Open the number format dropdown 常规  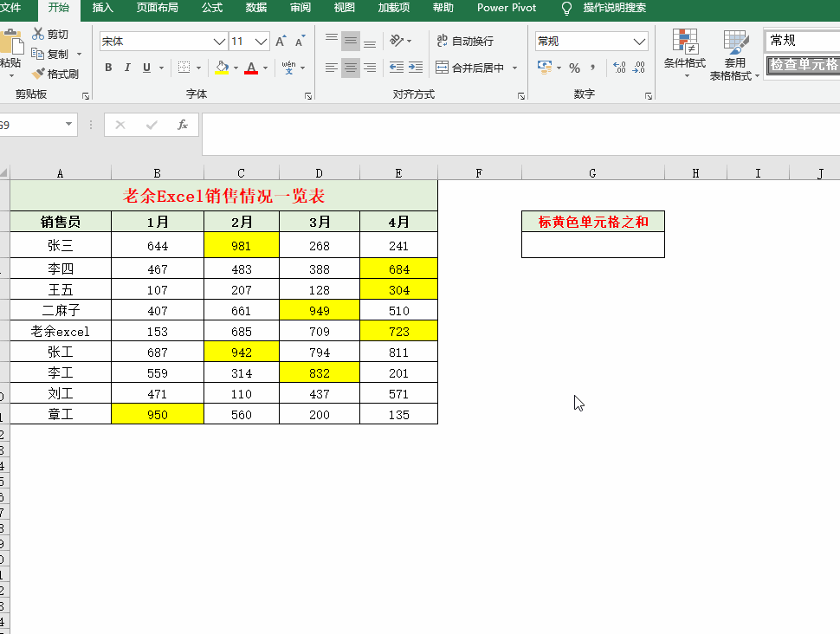pyautogui.click(x=639, y=42)
